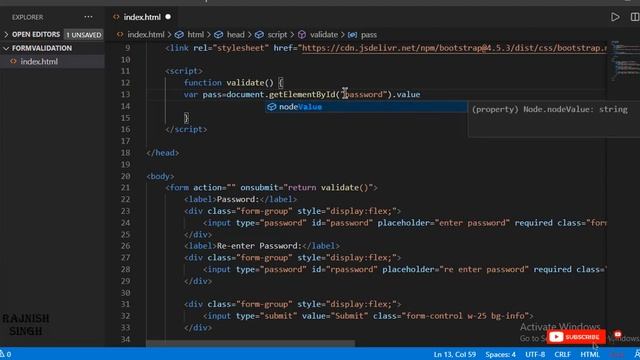Image resolution: width=640 pixels, height=360 pixels.
Task: Click the unsaved dot on index.html tab
Action: click(168, 17)
